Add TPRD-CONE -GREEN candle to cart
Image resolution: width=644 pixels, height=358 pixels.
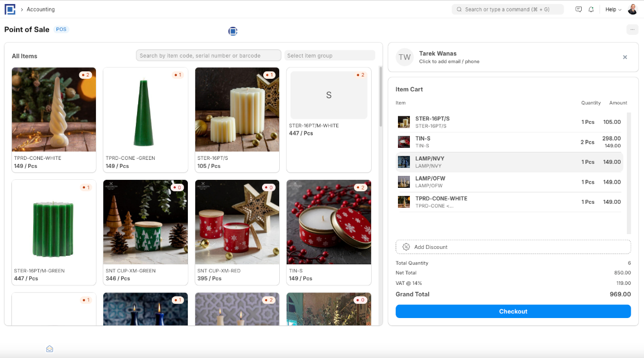146,120
